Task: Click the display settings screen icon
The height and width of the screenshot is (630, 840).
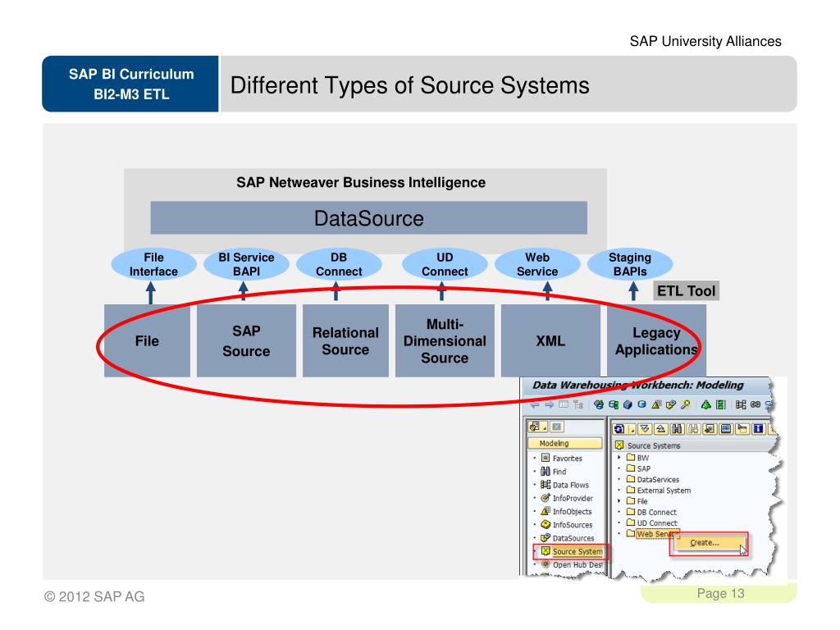Action: pyautogui.click(x=726, y=428)
